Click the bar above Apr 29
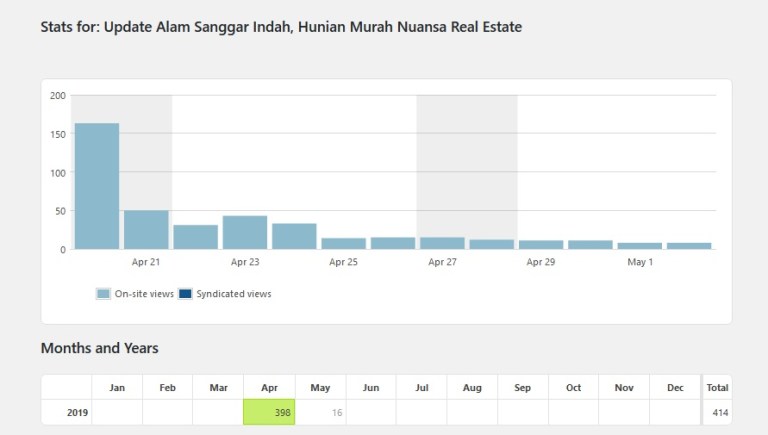The image size is (768, 435). 541,244
